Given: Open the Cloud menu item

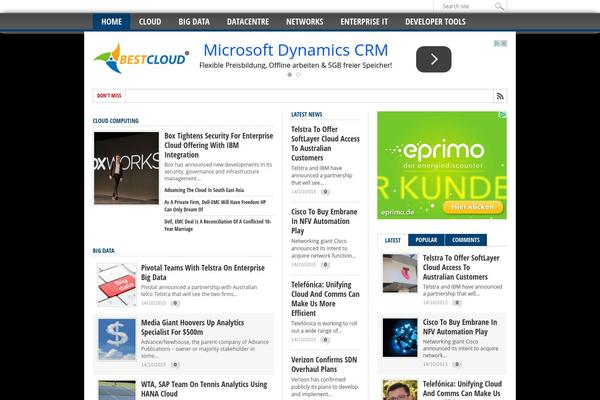Looking at the screenshot, I should (x=150, y=22).
